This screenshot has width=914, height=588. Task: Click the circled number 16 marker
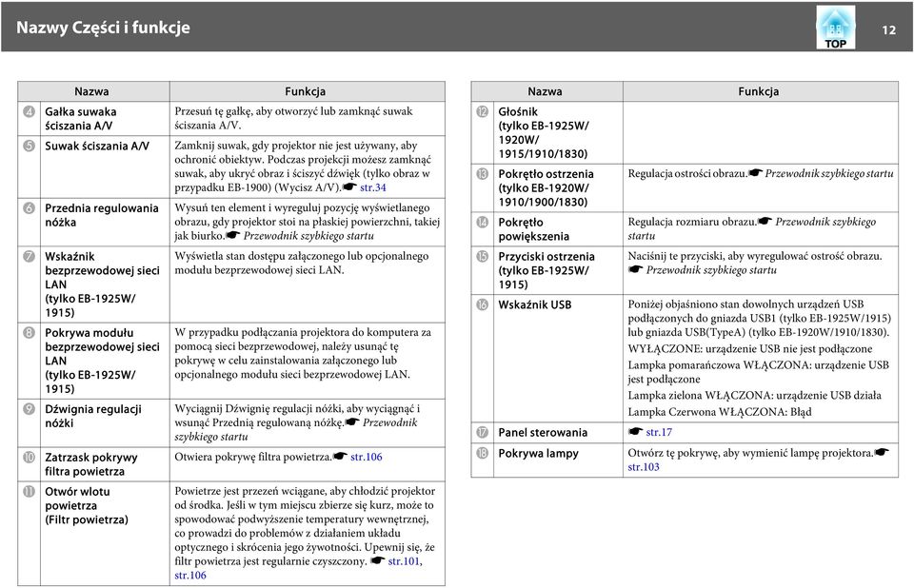(x=482, y=304)
